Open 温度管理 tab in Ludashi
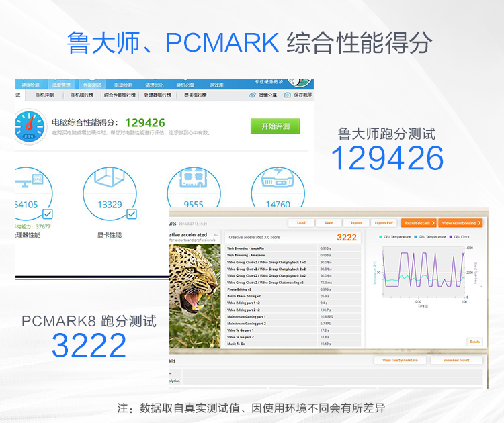504x423 pixels. [x=61, y=85]
